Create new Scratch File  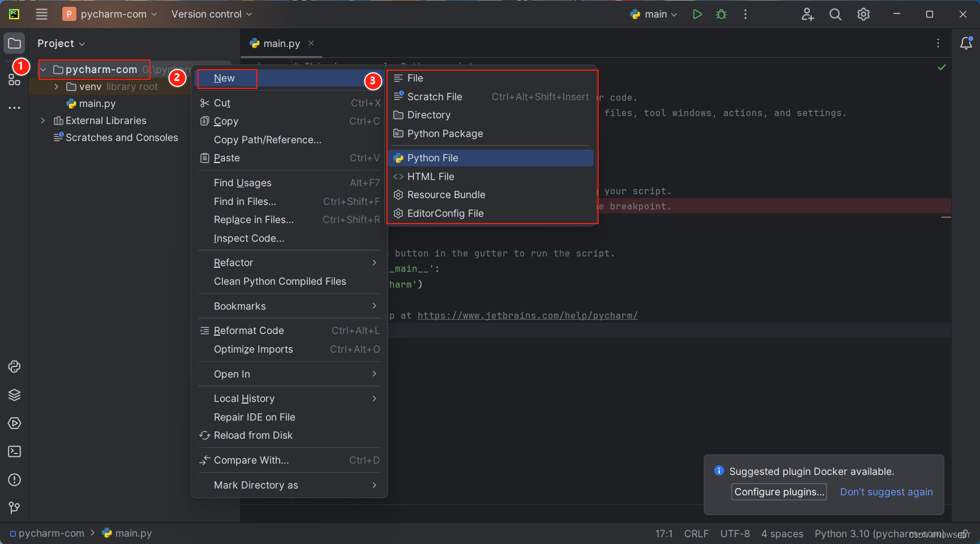pyautogui.click(x=491, y=97)
